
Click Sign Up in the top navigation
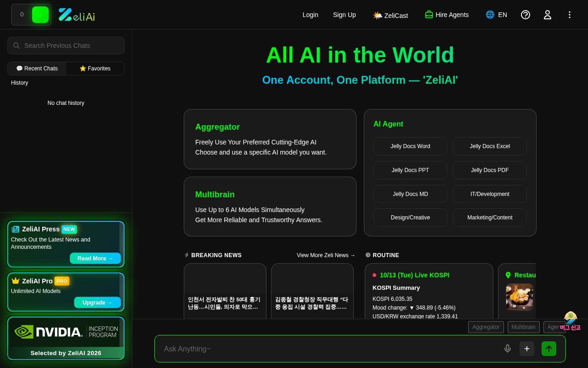coord(345,15)
